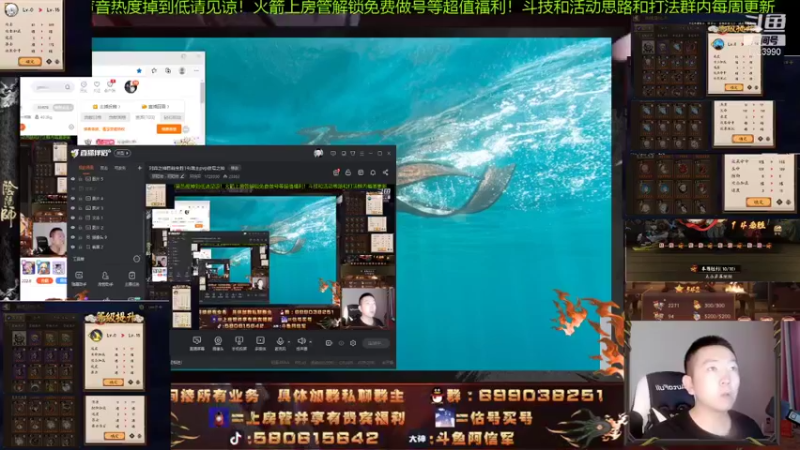
Task: Add screen capture source from bottom toolbar
Action: click(197, 343)
